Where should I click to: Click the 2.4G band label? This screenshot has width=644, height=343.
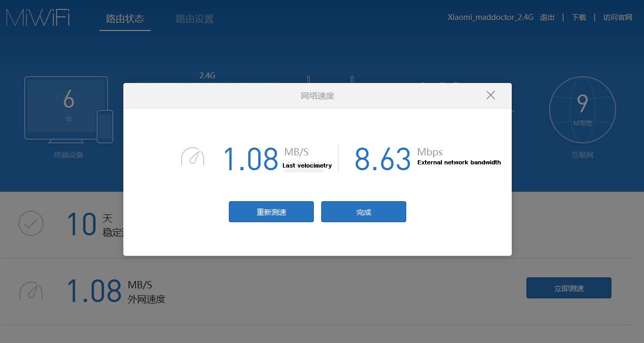[x=207, y=76]
